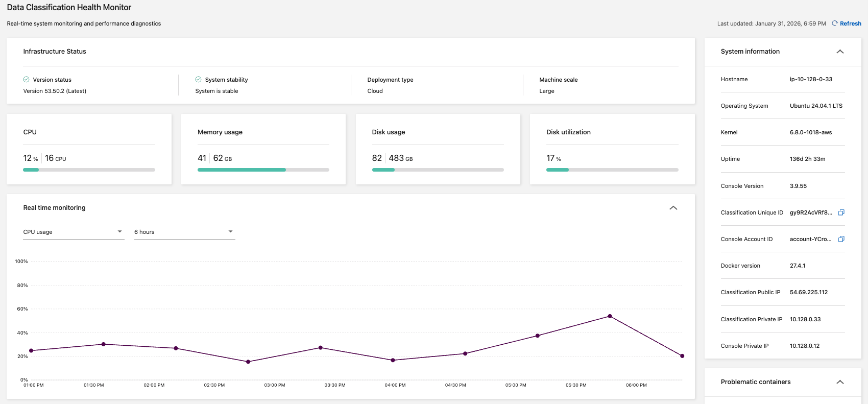Open the 6 hours time range dropdown
Image resolution: width=868 pixels, height=404 pixels.
tap(184, 232)
